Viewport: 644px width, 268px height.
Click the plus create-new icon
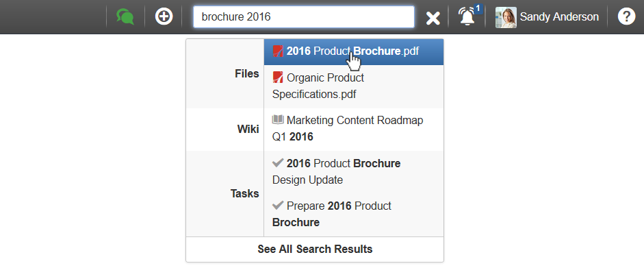point(164,17)
